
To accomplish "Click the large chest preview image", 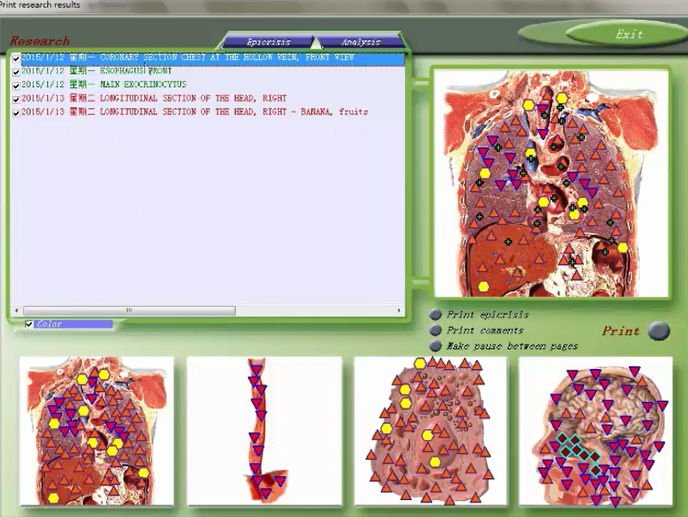I will pyautogui.click(x=551, y=183).
